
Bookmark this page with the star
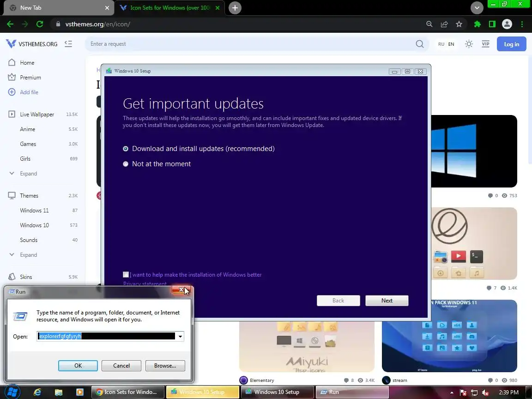coord(459,24)
